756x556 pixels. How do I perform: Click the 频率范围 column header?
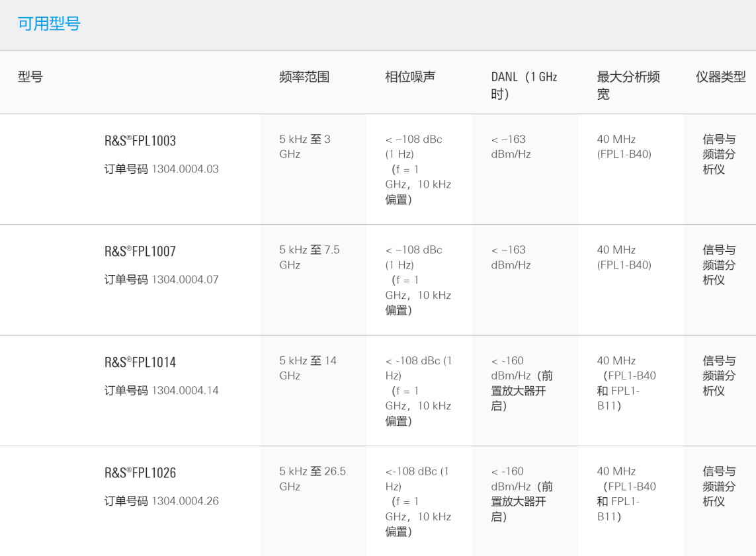click(304, 77)
